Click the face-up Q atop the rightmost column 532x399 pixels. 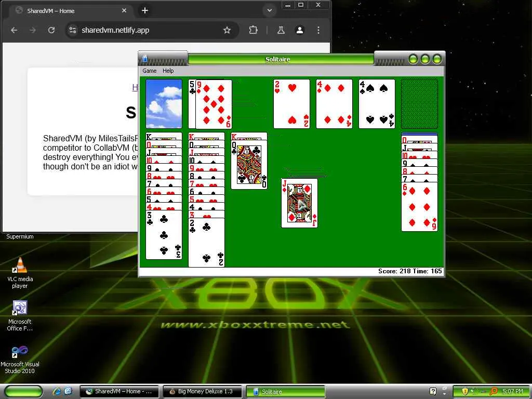point(419,139)
